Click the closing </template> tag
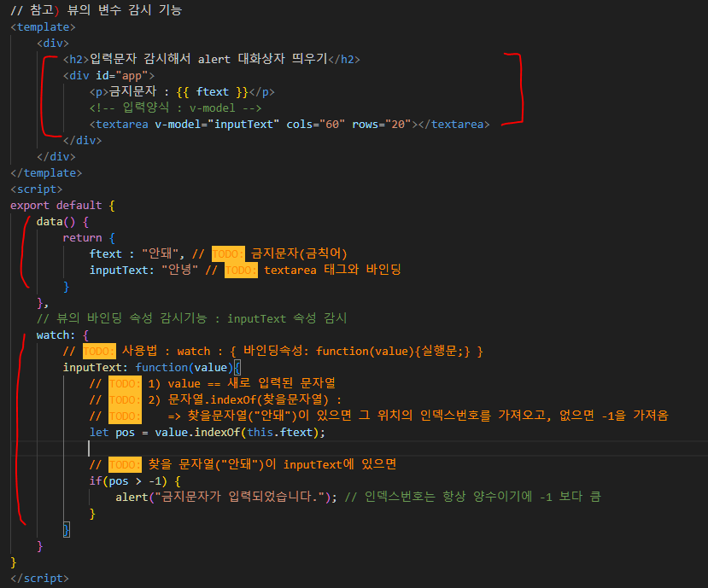The image size is (708, 588). 46,173
